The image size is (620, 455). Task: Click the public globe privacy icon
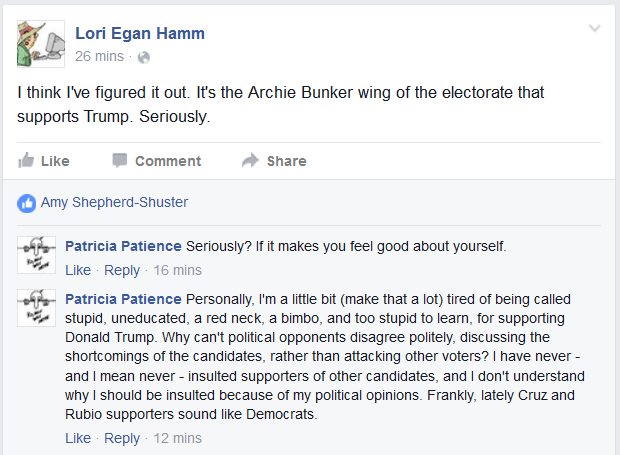144,57
